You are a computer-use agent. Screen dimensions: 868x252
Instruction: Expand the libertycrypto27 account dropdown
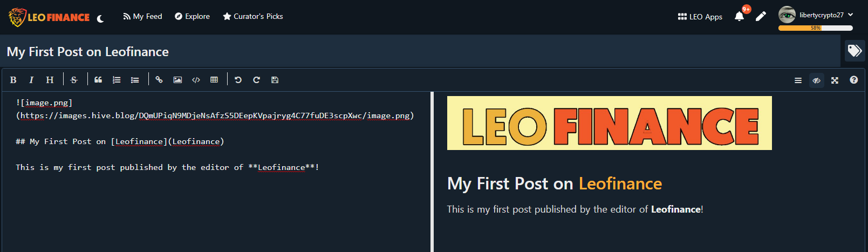point(851,15)
